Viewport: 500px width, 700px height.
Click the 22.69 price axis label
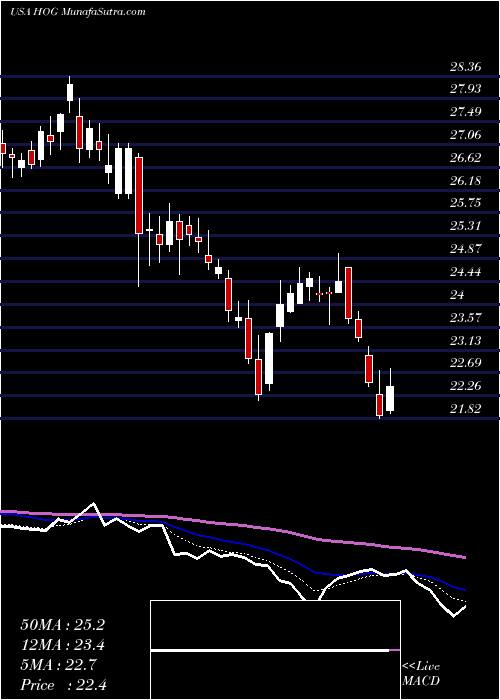pyautogui.click(x=465, y=363)
